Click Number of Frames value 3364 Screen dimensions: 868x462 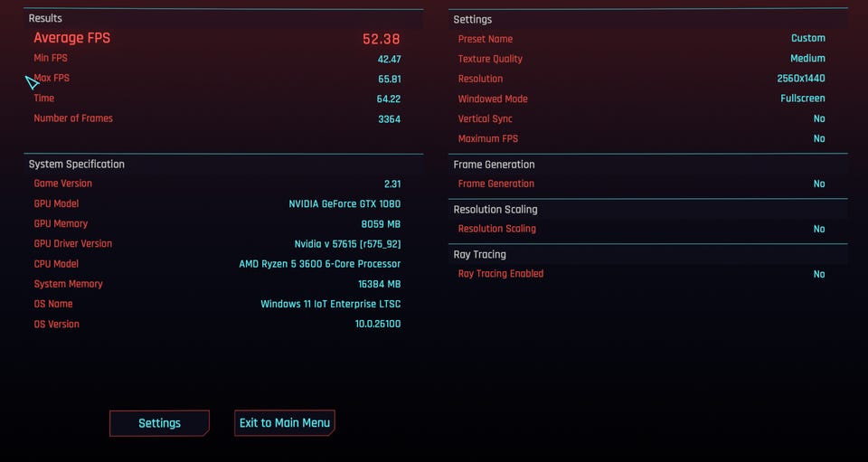click(389, 119)
